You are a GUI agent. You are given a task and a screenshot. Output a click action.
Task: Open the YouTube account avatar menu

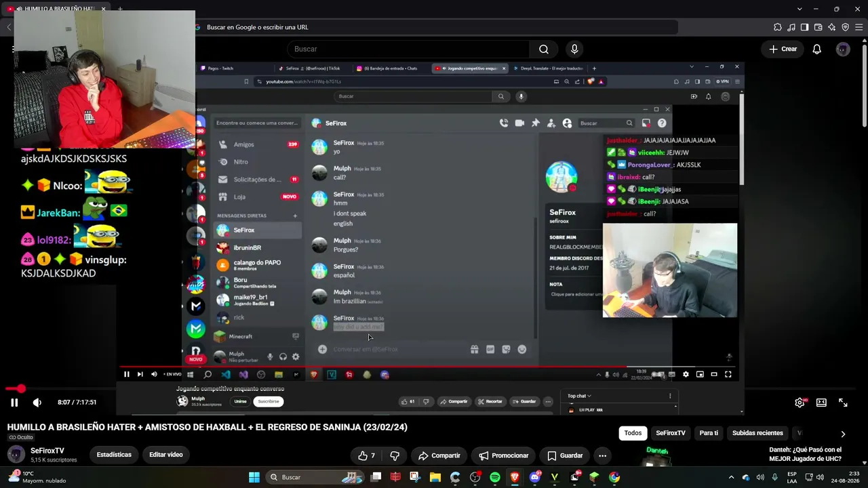pyautogui.click(x=843, y=49)
